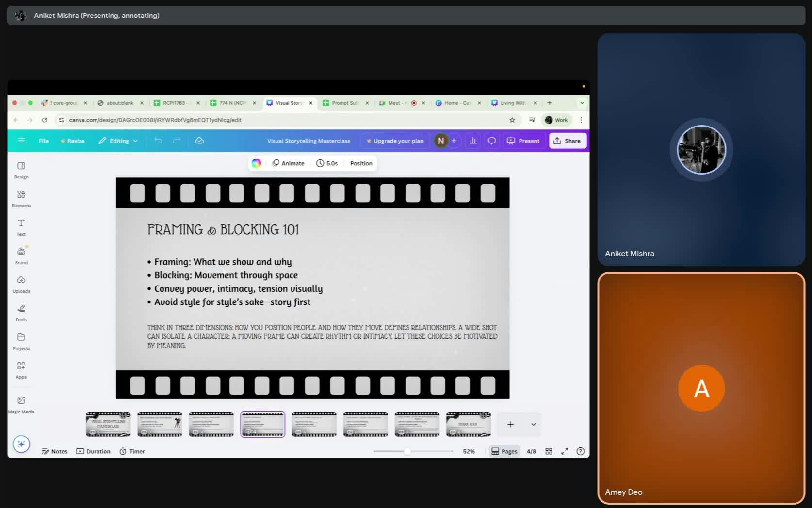The width and height of the screenshot is (812, 508).
Task: Click the Canva AI assistant sparkle icon
Action: (x=21, y=444)
